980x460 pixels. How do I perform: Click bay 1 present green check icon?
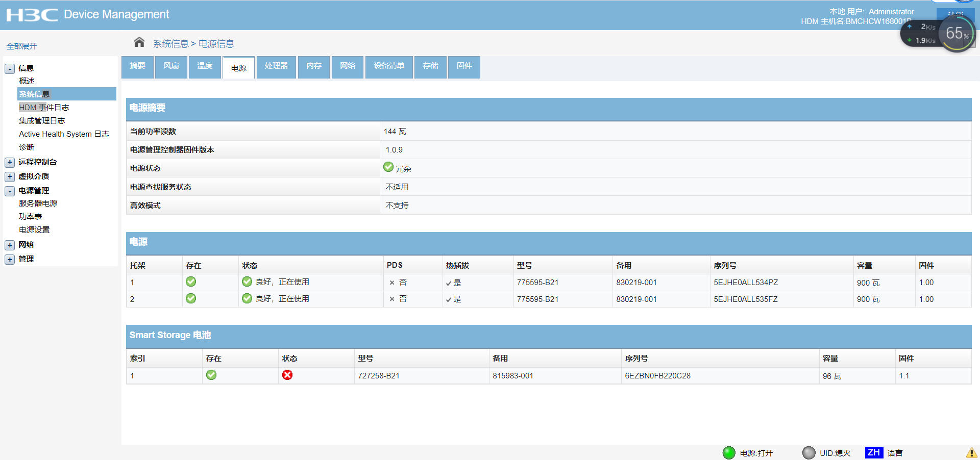(x=191, y=282)
